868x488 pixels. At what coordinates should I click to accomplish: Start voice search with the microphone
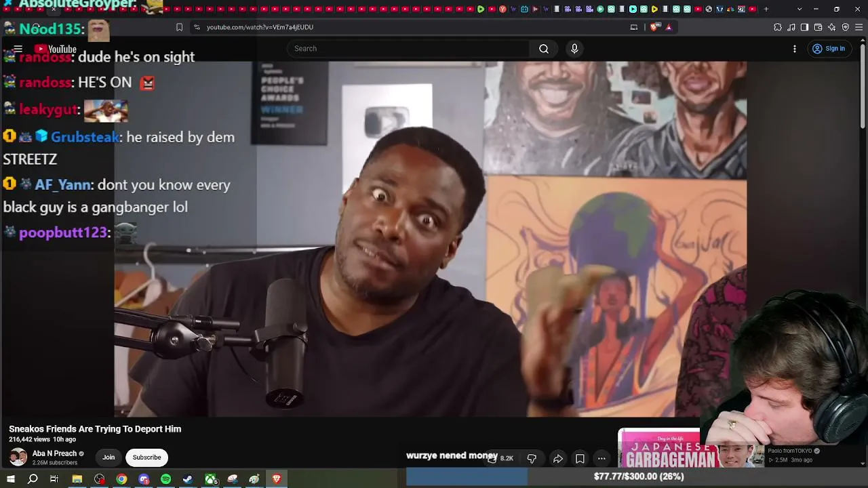click(x=574, y=49)
